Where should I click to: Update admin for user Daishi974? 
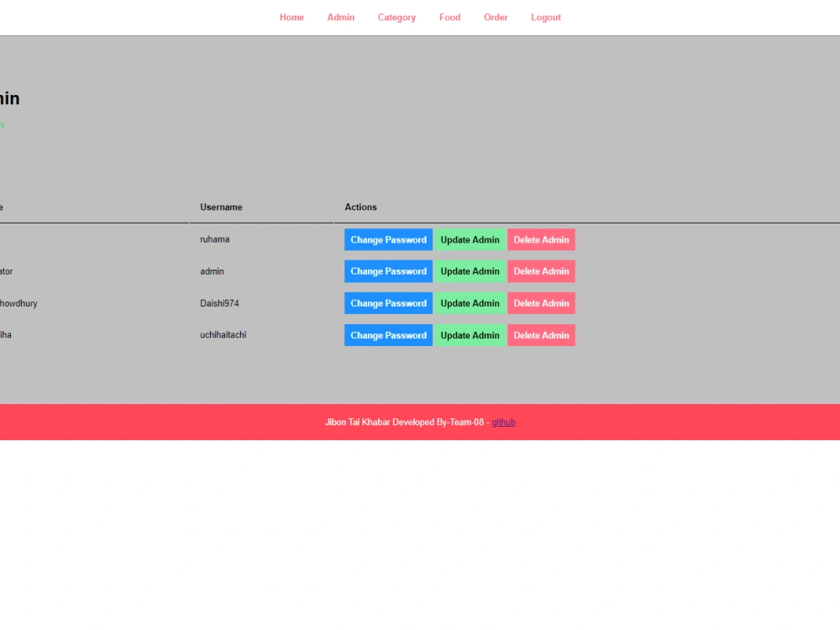(470, 303)
